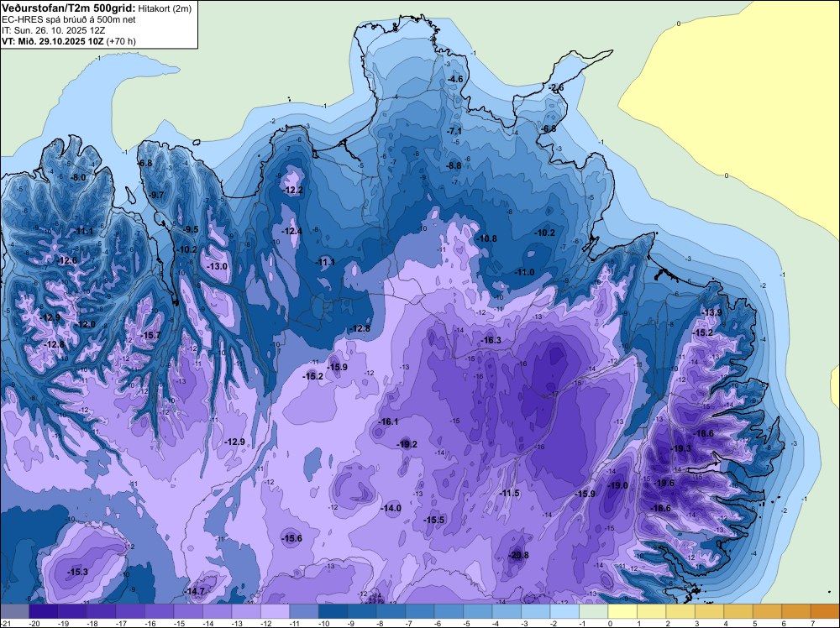Click the legend swatch above the 4 label
840x628 pixels.
pos(738,611)
